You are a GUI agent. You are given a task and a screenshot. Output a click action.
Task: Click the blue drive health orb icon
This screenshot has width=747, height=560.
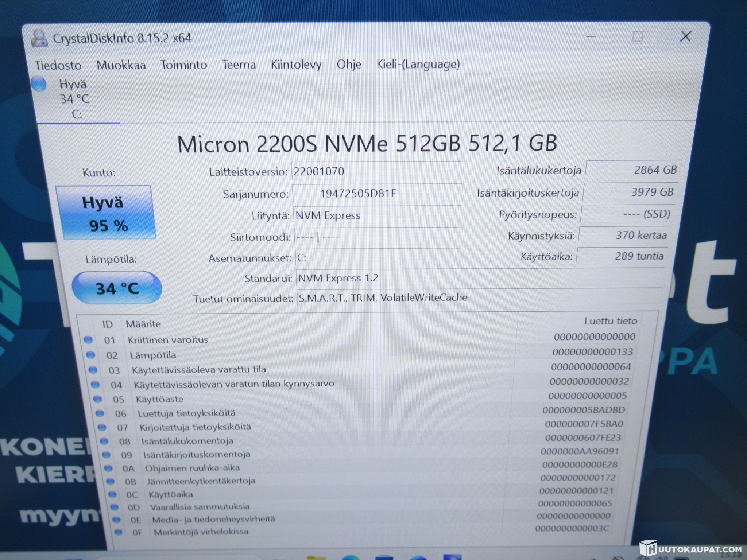click(39, 84)
